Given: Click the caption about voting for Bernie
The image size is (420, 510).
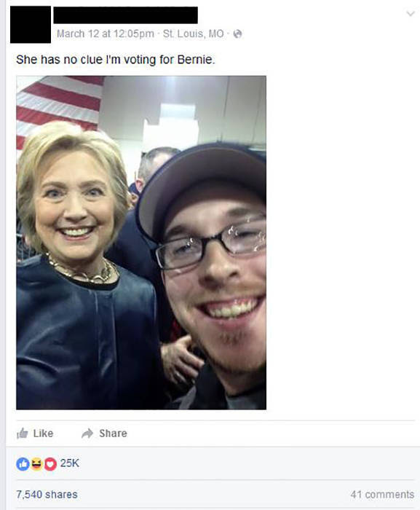Looking at the screenshot, I should click(116, 60).
